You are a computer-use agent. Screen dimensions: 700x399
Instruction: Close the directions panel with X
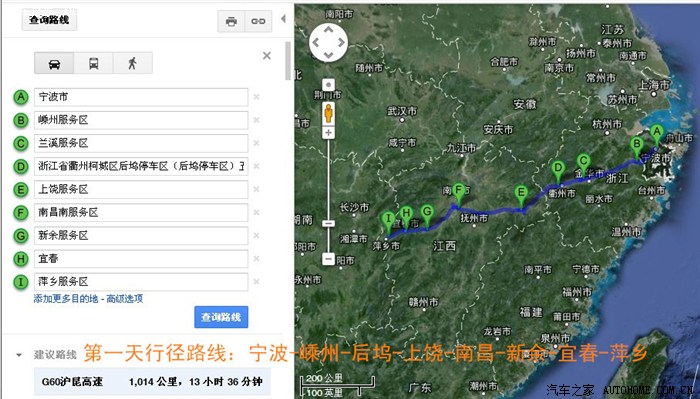click(x=267, y=55)
